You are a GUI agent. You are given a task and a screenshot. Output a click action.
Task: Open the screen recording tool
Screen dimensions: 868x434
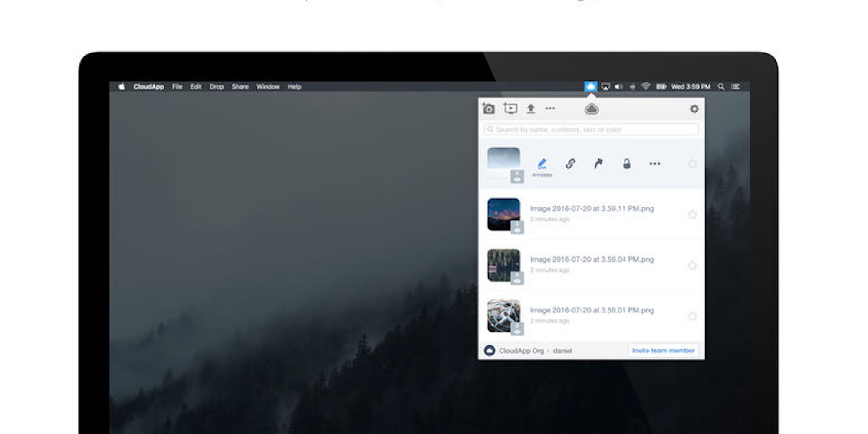pos(510,109)
